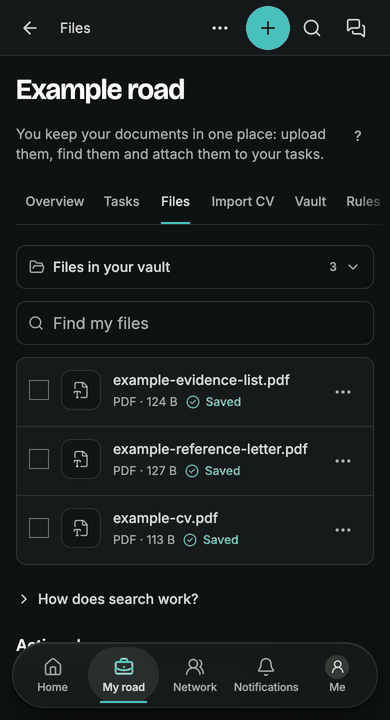The width and height of the screenshot is (390, 720).
Task: Switch to the Overview tab
Action: 55,202
